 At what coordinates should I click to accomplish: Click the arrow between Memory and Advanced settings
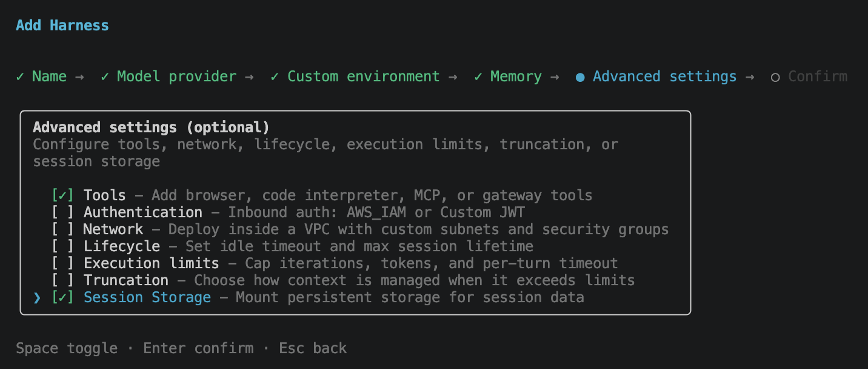(x=556, y=76)
